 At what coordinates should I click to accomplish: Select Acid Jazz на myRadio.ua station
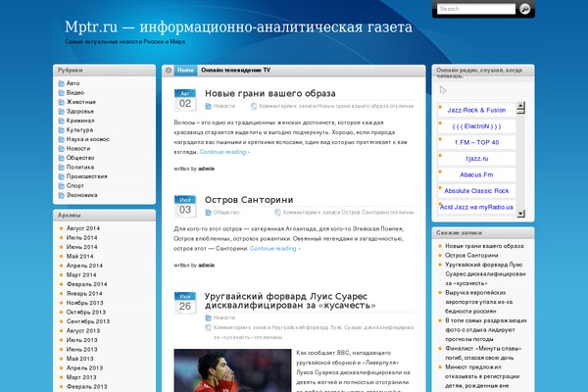click(x=476, y=207)
